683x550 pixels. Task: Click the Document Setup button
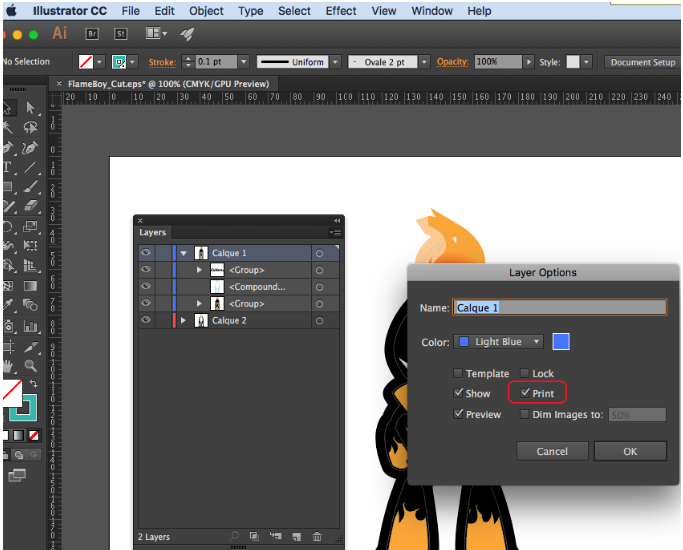pyautogui.click(x=643, y=62)
